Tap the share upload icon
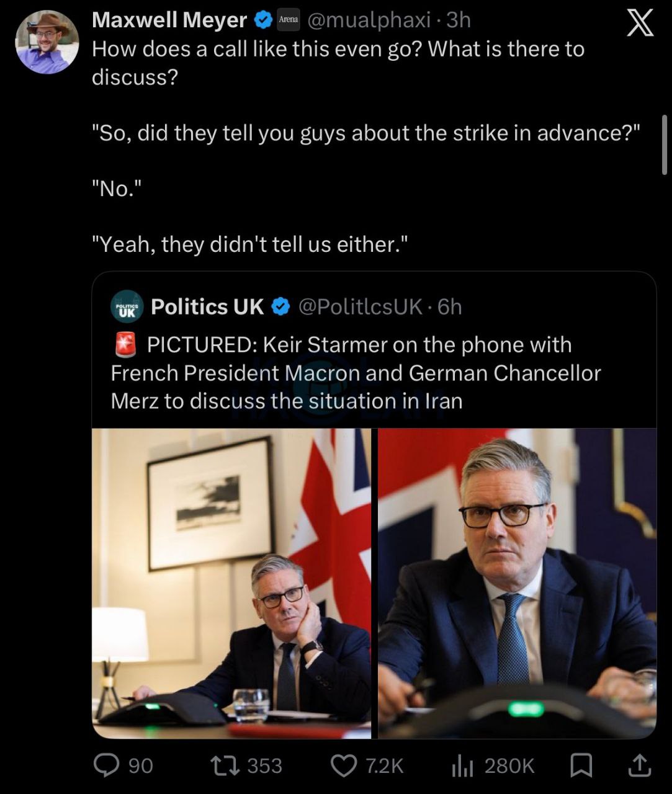The height and width of the screenshot is (794, 672). [x=639, y=765]
